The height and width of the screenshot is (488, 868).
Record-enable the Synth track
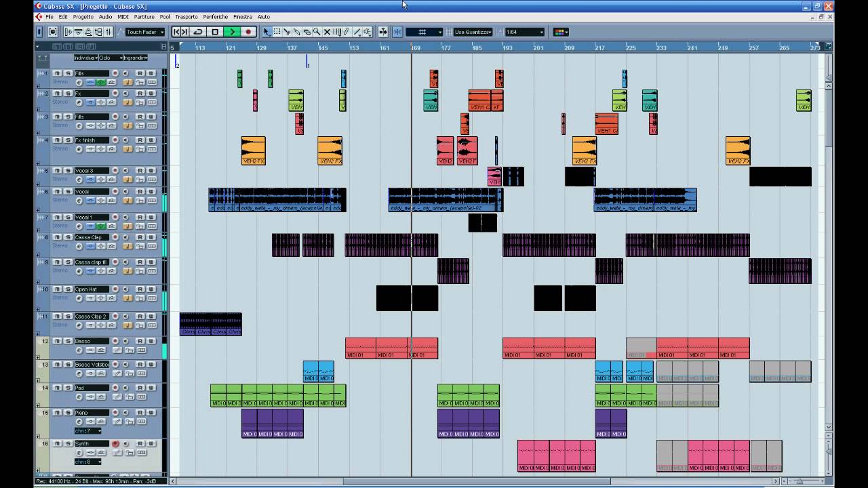tap(115, 444)
